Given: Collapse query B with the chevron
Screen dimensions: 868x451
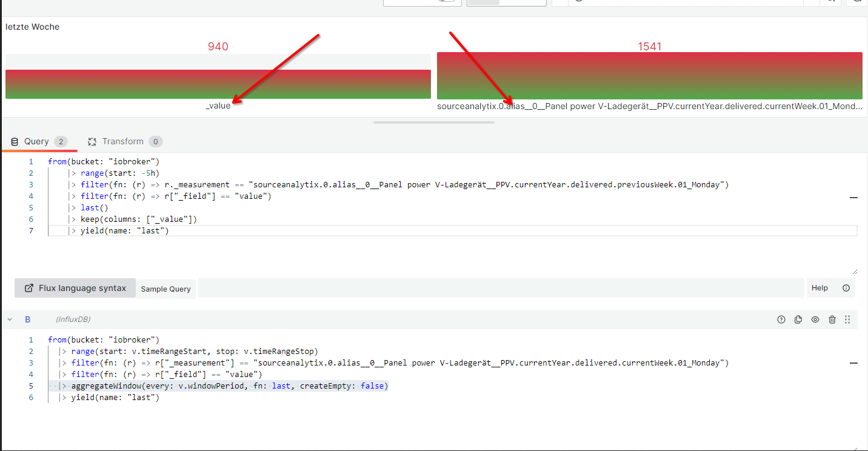Looking at the screenshot, I should point(10,319).
